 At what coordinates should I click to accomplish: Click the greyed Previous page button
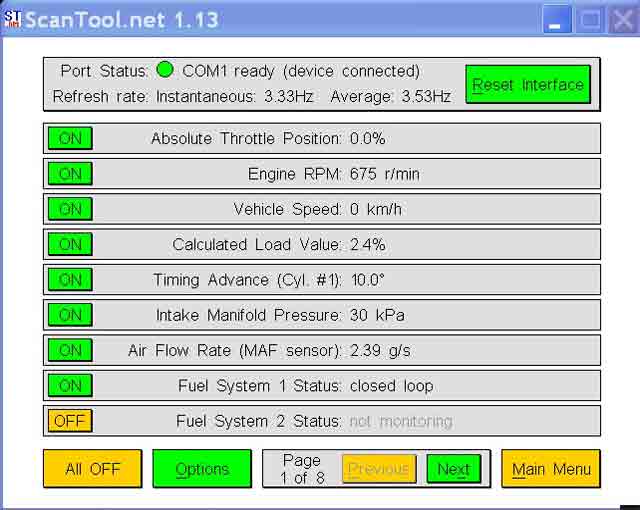pyautogui.click(x=379, y=469)
